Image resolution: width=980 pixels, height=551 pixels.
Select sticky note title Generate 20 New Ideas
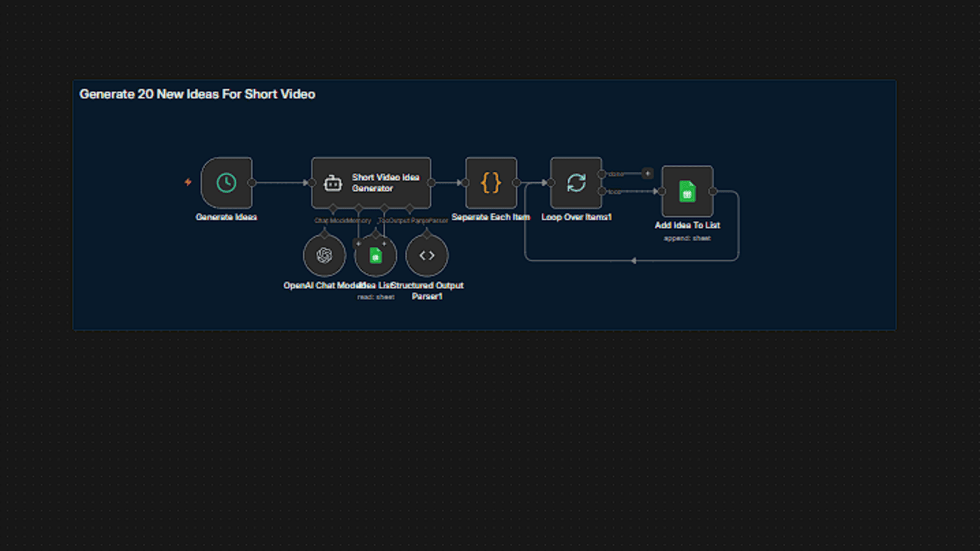197,94
